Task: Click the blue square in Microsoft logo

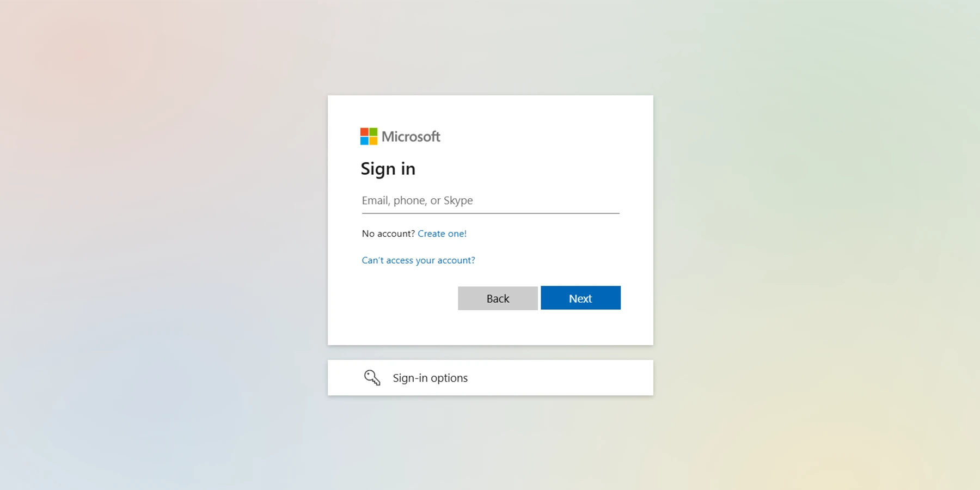Action: click(364, 141)
